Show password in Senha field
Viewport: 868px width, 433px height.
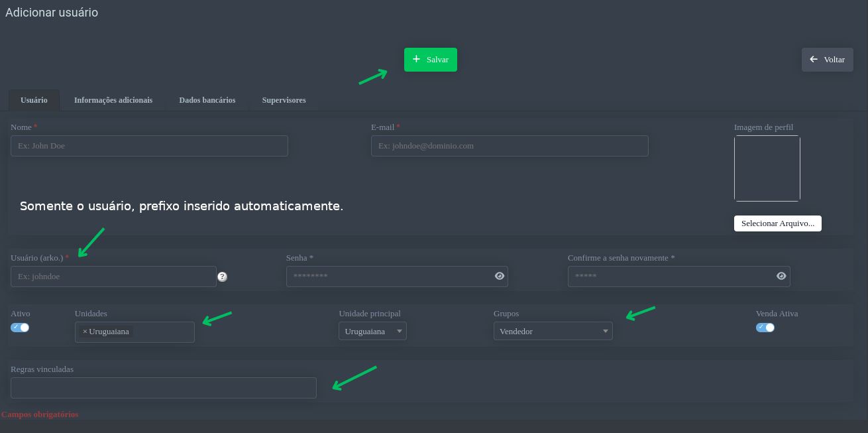tap(500, 276)
